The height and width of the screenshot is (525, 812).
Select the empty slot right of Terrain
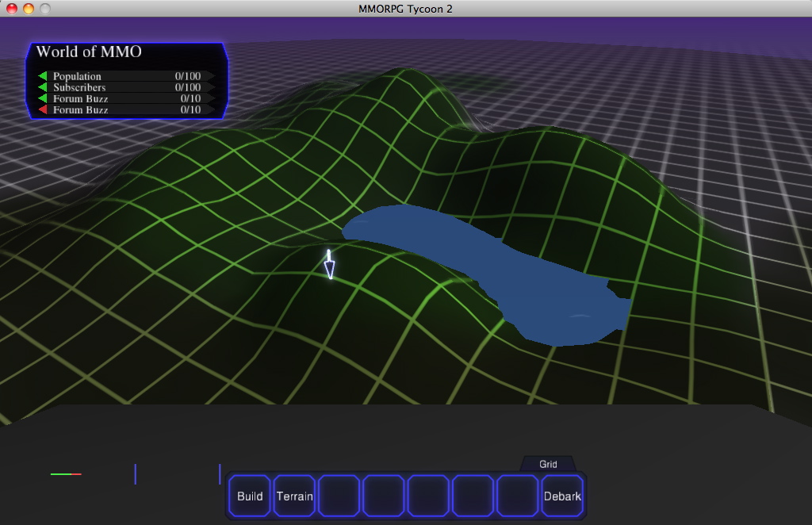[339, 496]
